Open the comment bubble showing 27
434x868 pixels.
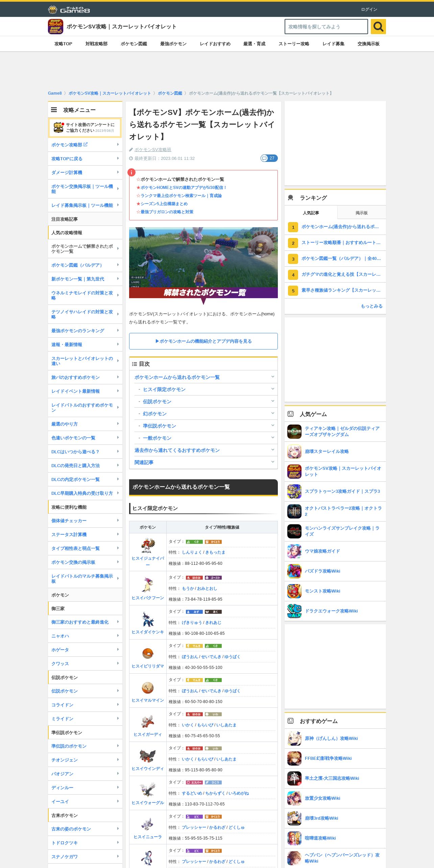[x=269, y=158]
